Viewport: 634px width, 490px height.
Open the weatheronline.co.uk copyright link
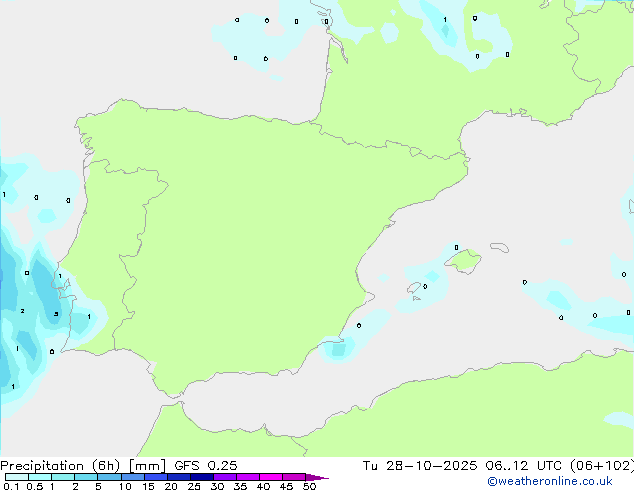pyautogui.click(x=549, y=481)
